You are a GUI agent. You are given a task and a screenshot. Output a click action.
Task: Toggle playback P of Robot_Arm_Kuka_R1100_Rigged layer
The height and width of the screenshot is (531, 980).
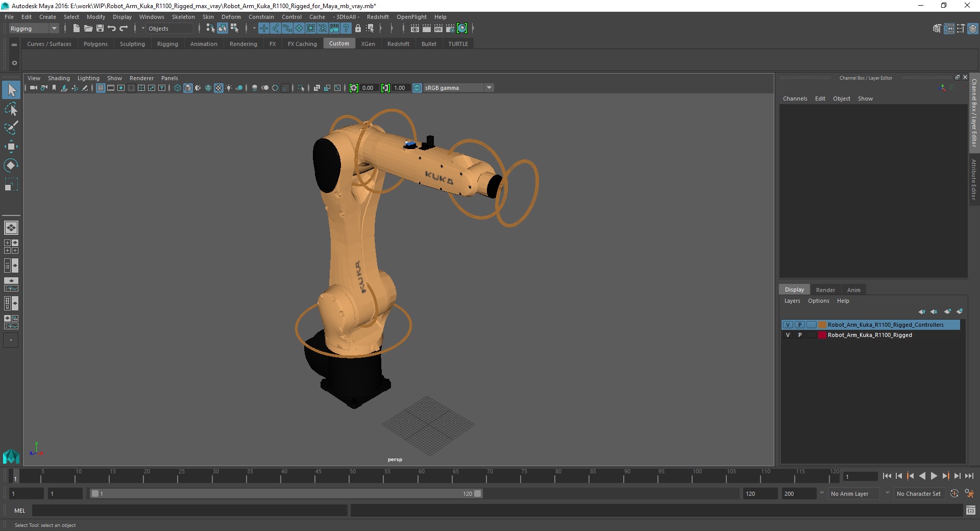pos(800,335)
